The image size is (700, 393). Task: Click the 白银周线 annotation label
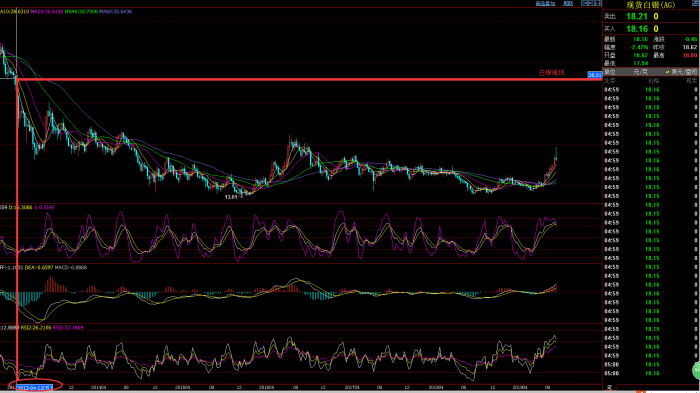[x=551, y=73]
